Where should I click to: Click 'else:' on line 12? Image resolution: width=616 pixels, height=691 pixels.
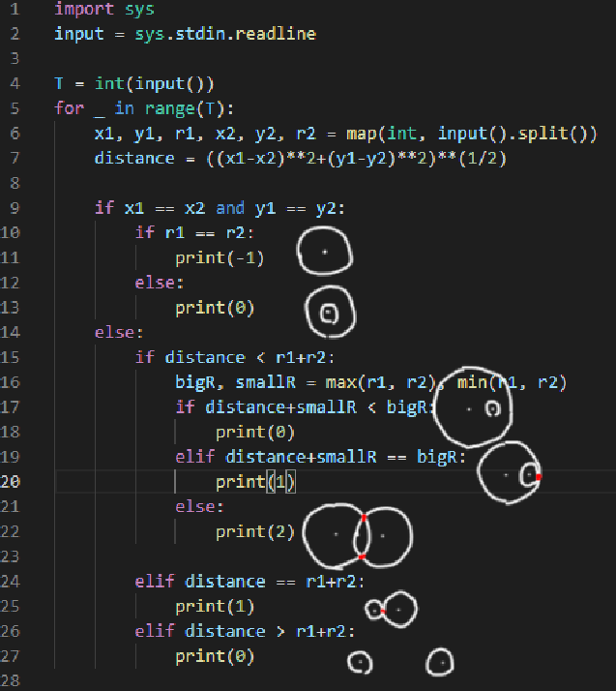[159, 283]
